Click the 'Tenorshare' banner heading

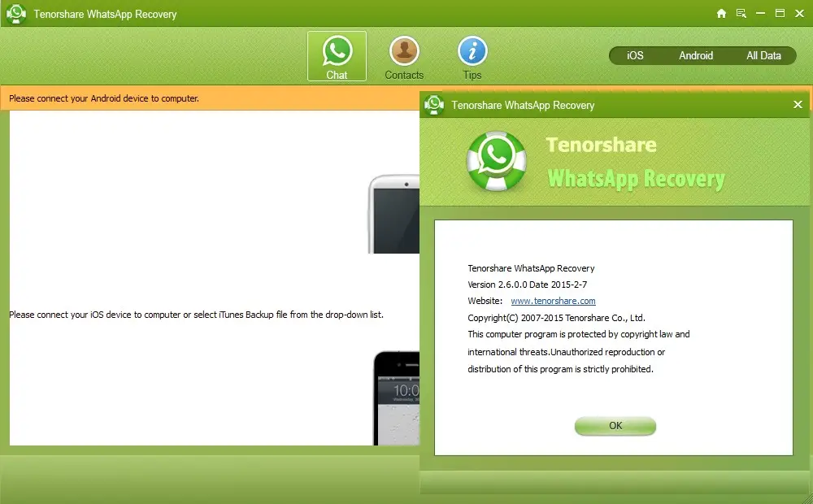(601, 145)
